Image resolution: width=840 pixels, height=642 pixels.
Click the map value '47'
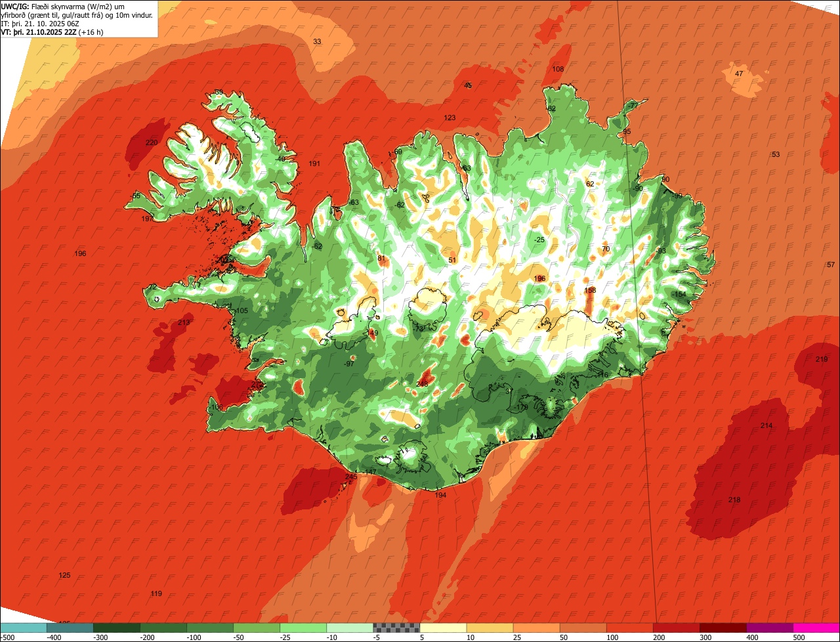739,74
